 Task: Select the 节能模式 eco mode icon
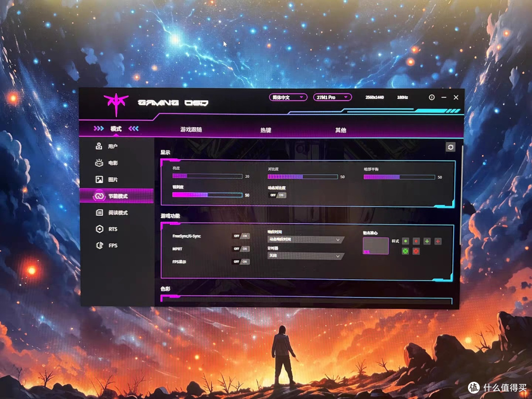point(99,196)
